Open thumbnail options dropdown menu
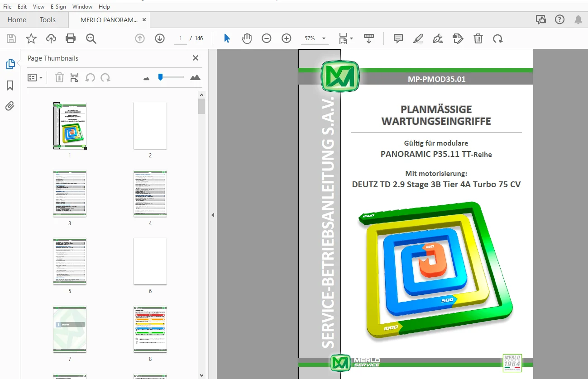Image resolution: width=588 pixels, height=379 pixels. click(35, 78)
